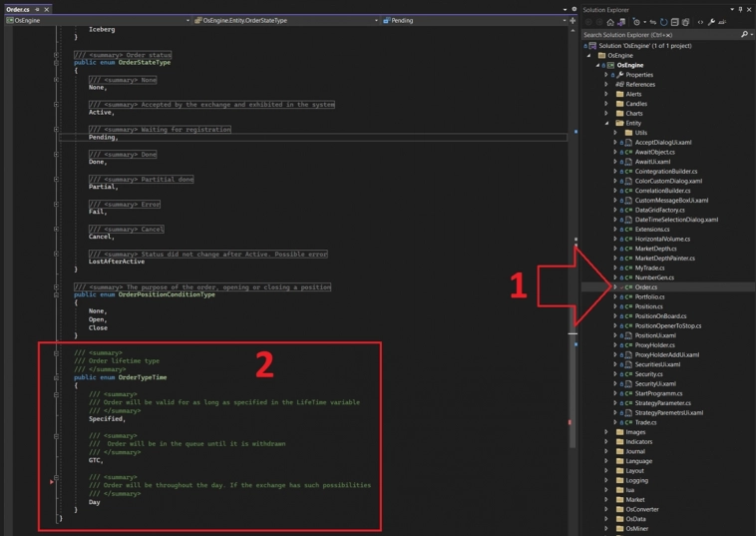
Task: Collapse the Entity folder in tree
Action: [605, 123]
